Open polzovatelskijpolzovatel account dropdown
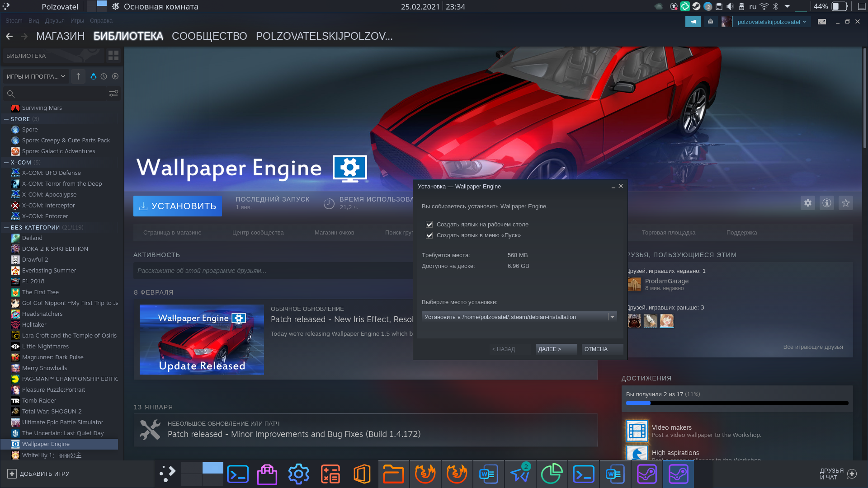This screenshot has height=488, width=868. point(771,22)
